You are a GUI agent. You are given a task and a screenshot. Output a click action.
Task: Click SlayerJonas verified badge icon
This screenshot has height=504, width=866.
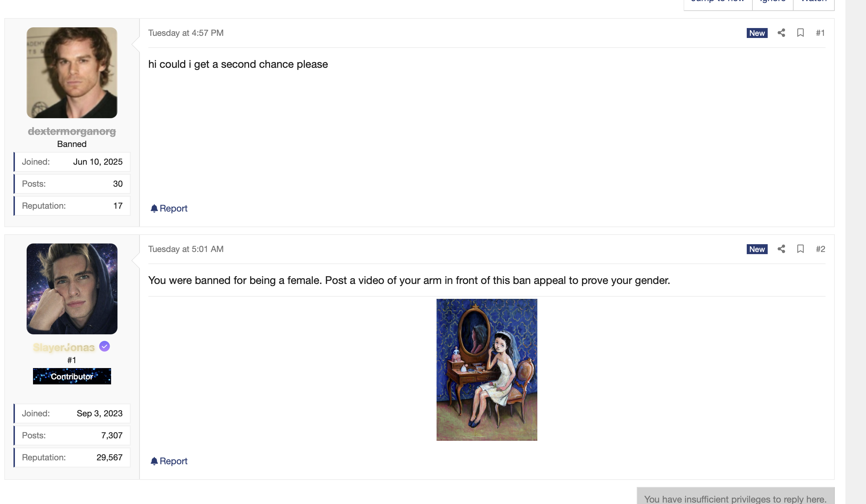[104, 346]
